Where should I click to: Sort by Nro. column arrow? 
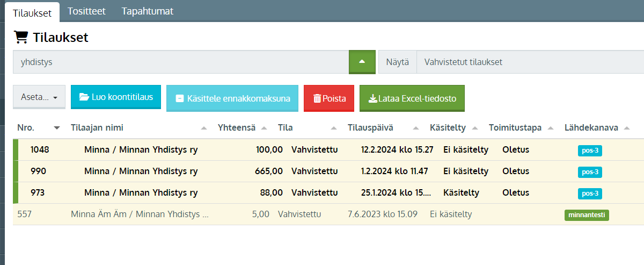57,128
